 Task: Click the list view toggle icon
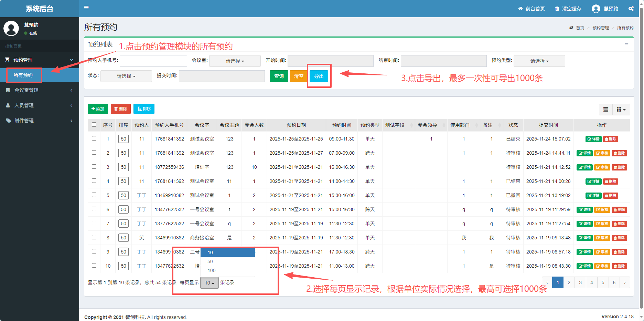pyautogui.click(x=605, y=110)
